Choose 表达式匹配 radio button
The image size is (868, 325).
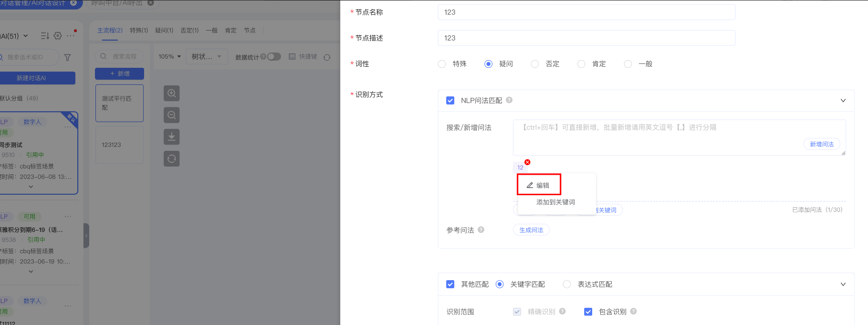(567, 284)
